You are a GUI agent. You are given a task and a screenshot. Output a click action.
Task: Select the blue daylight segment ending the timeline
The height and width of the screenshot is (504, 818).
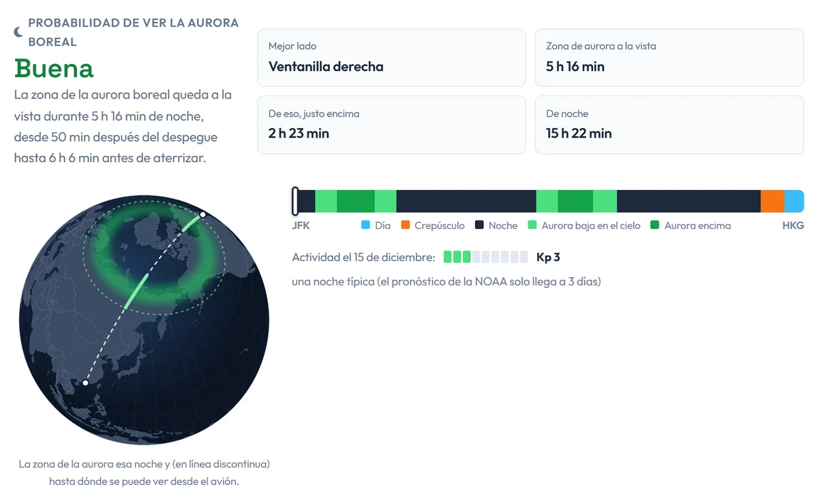tap(794, 202)
